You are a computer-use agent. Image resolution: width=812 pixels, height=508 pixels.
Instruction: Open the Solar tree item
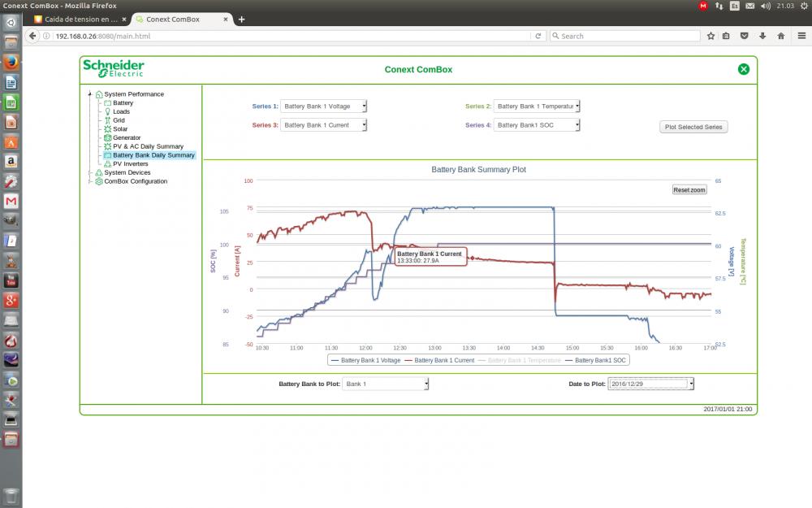click(x=120, y=129)
